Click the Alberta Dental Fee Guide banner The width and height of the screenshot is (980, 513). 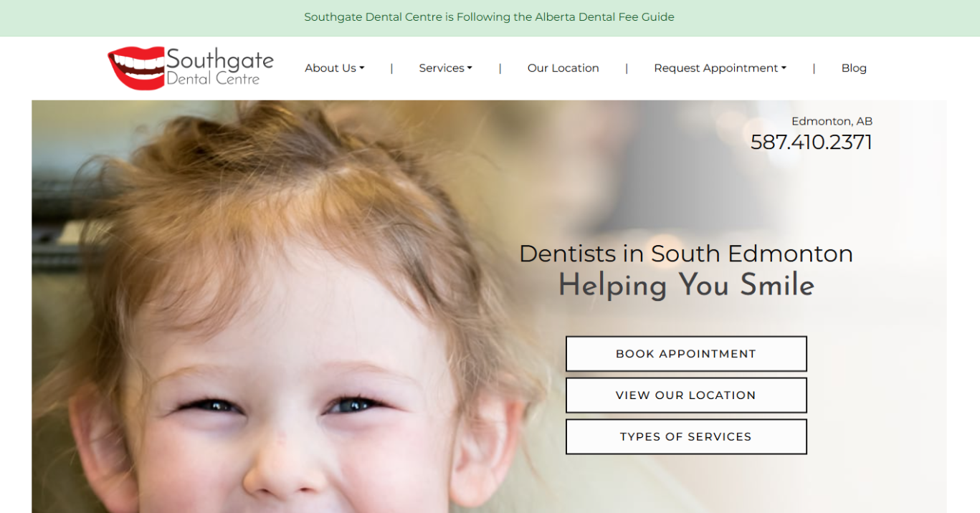click(489, 17)
